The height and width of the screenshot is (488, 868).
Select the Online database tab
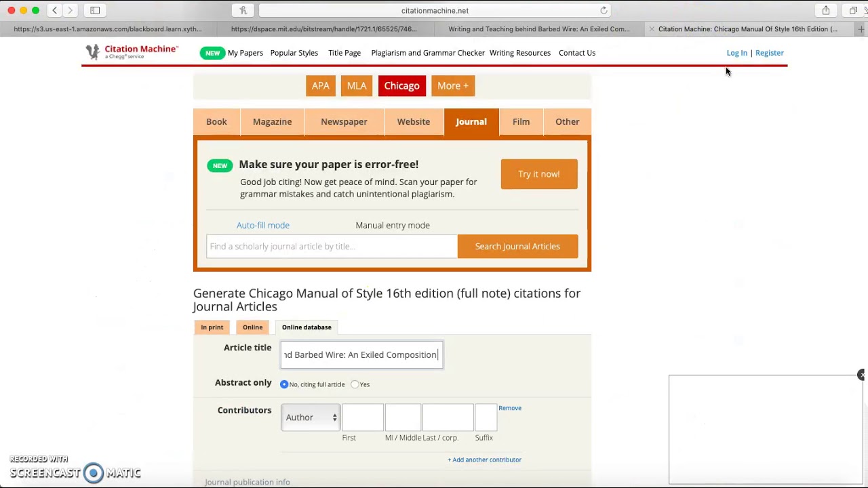(x=307, y=327)
